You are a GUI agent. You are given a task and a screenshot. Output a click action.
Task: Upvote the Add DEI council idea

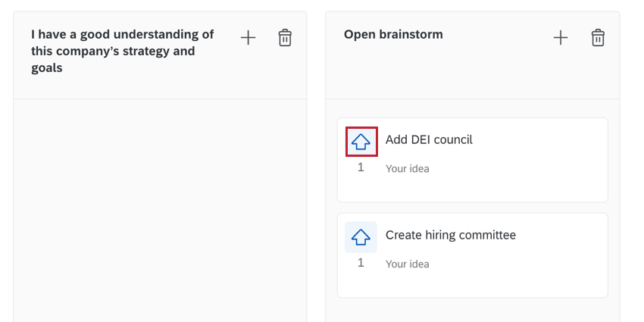click(361, 142)
